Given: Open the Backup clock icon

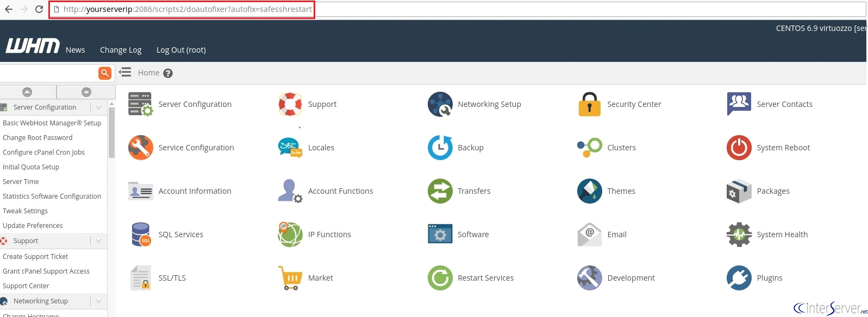Looking at the screenshot, I should pyautogui.click(x=440, y=148).
